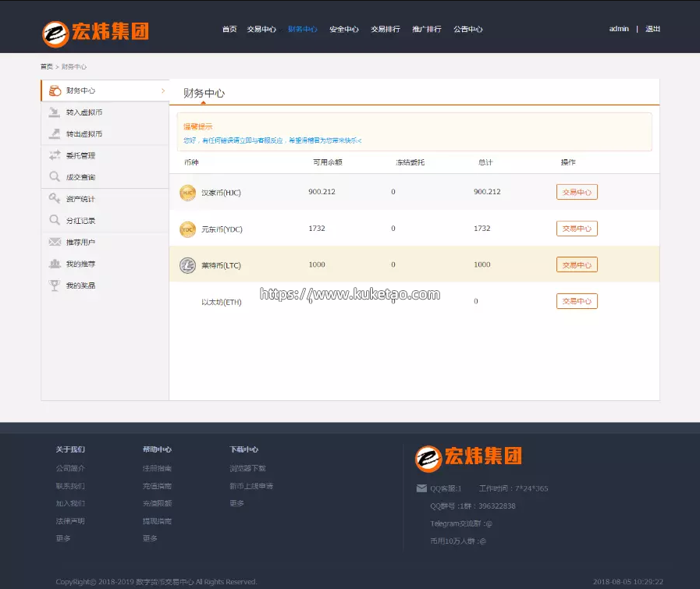
Task: Click the 资产统计 key icon
Action: point(55,199)
